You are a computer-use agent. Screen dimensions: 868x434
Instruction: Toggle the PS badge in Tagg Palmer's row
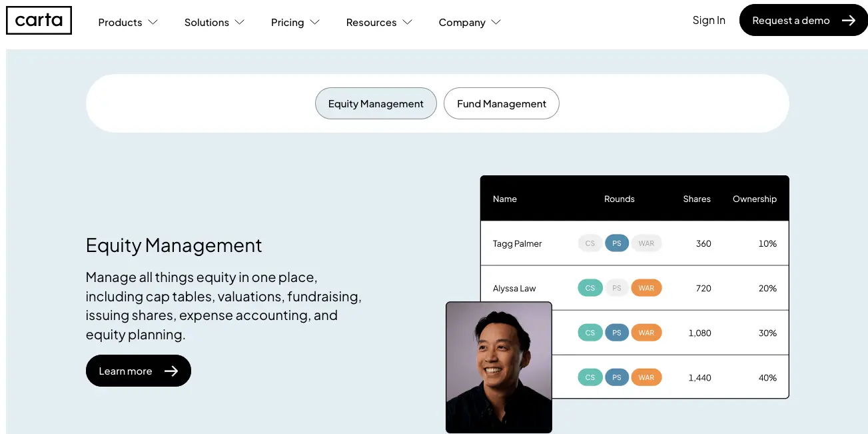[x=617, y=243]
